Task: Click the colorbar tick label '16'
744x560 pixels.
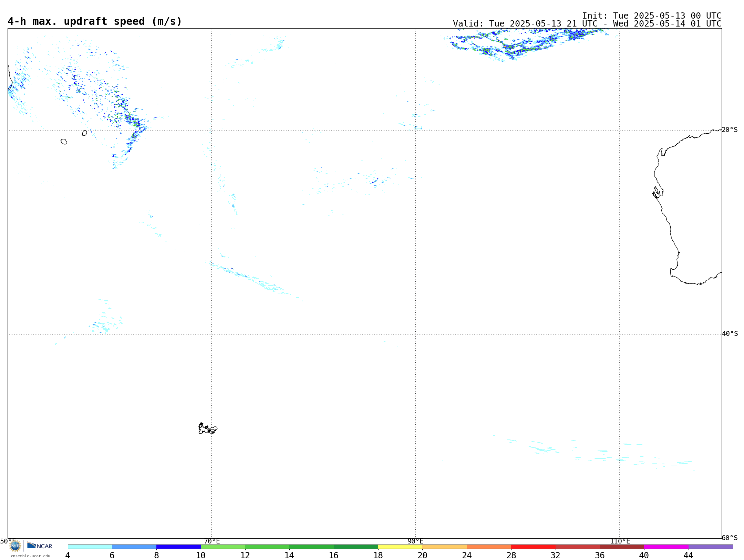Action: 334,555
